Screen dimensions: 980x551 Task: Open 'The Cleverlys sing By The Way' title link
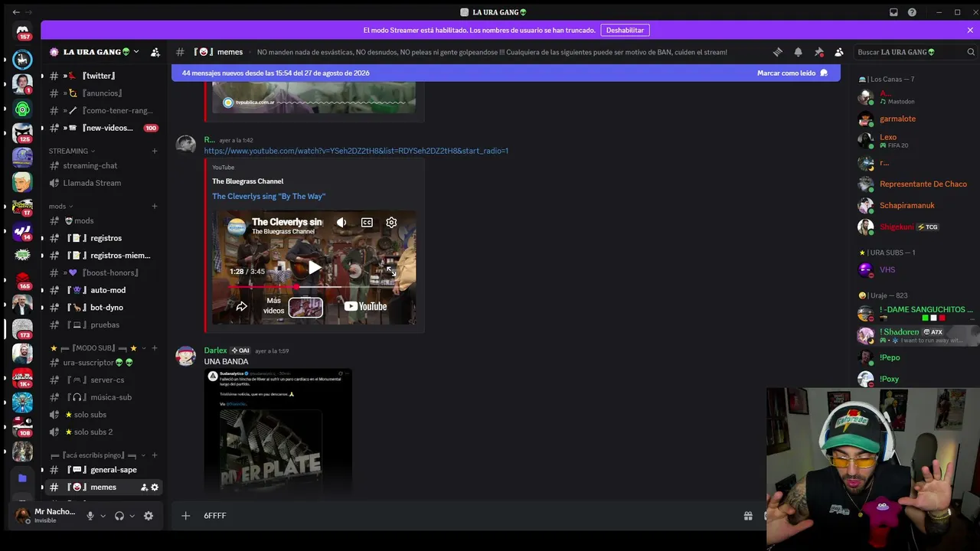[x=269, y=196]
